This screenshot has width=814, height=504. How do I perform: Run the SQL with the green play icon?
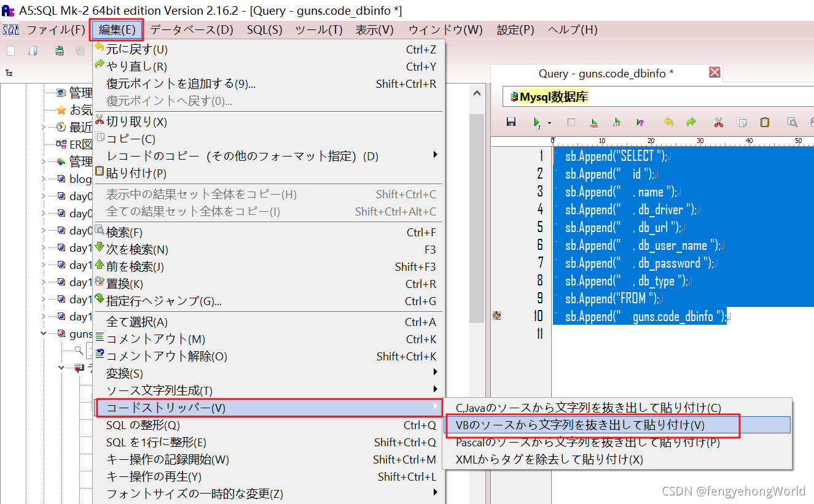tap(538, 122)
